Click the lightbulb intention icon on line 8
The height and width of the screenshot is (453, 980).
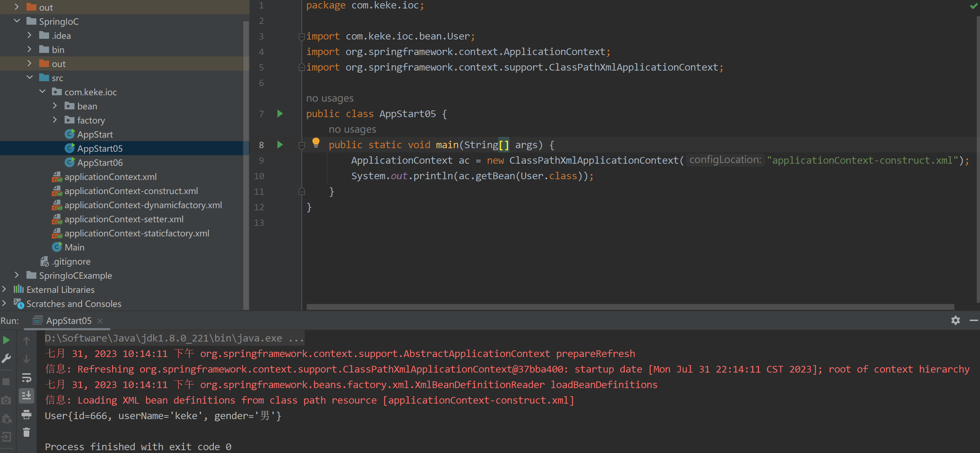[316, 143]
